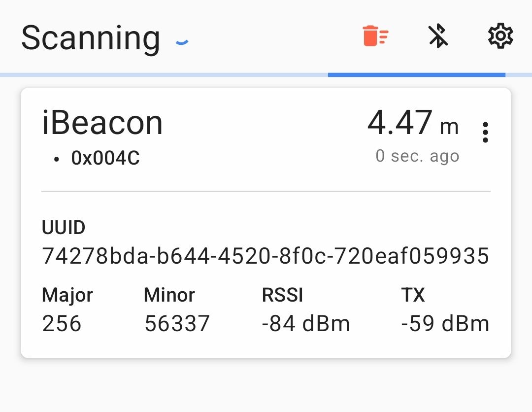This screenshot has height=412, width=532.
Task: Open the settings gear
Action: point(500,36)
